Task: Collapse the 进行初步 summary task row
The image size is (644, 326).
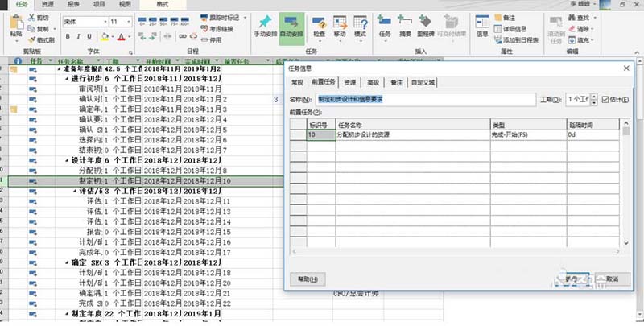Action: [x=67, y=79]
